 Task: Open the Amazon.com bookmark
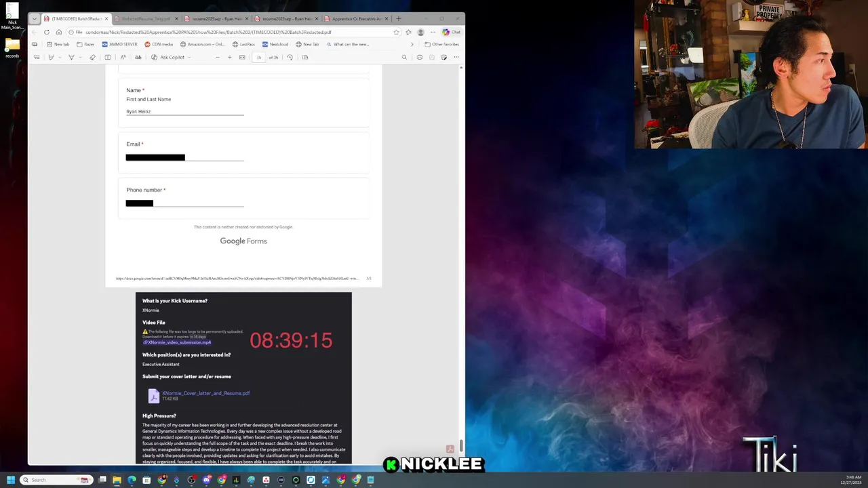202,44
